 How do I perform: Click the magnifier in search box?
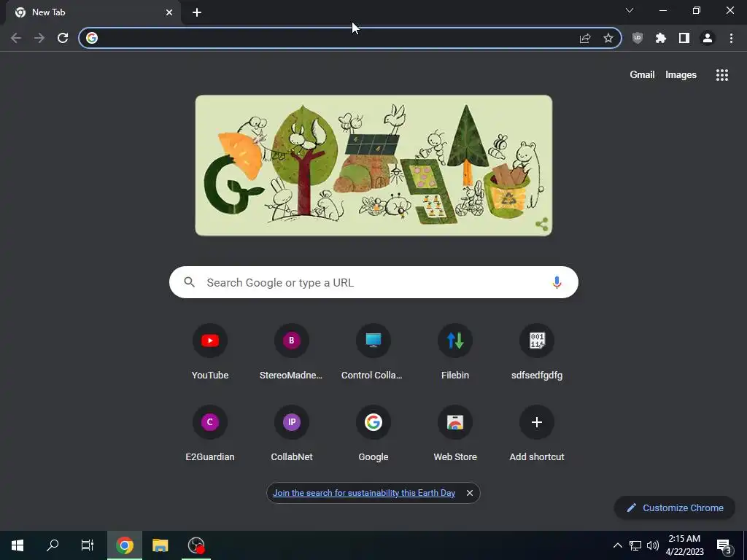pos(190,282)
